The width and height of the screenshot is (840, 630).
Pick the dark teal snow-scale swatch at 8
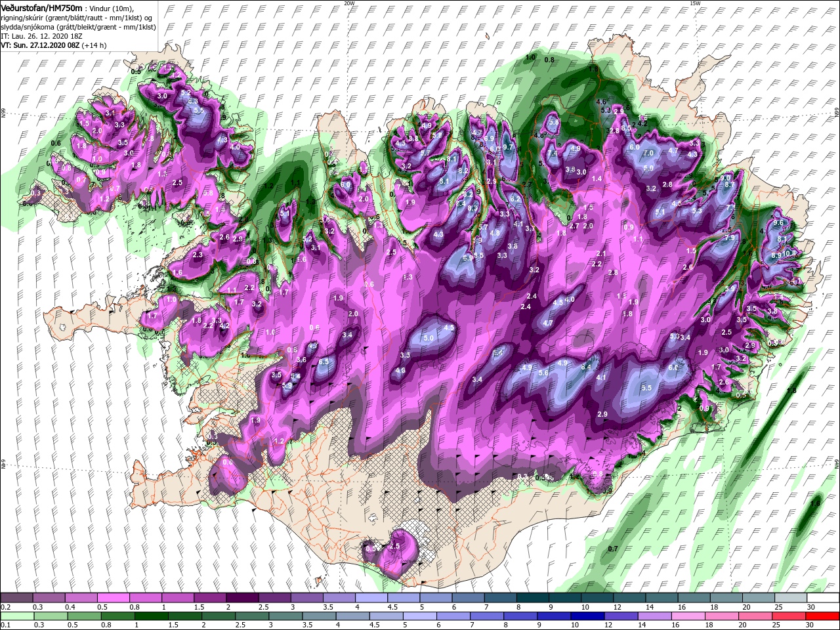pos(532,597)
